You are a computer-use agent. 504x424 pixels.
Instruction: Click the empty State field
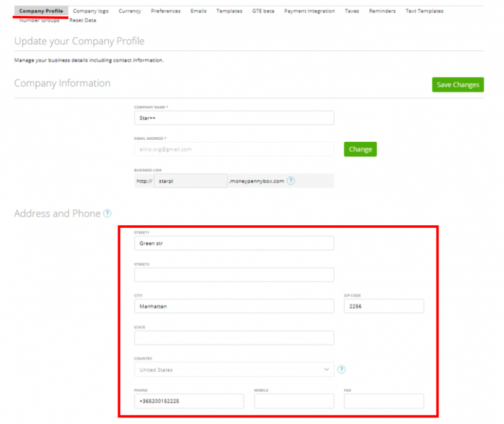pos(234,338)
